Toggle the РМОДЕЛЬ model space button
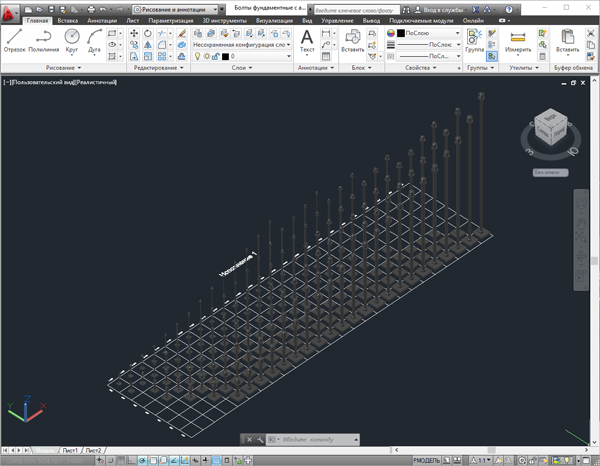The width and height of the screenshot is (600, 466). coord(427,458)
